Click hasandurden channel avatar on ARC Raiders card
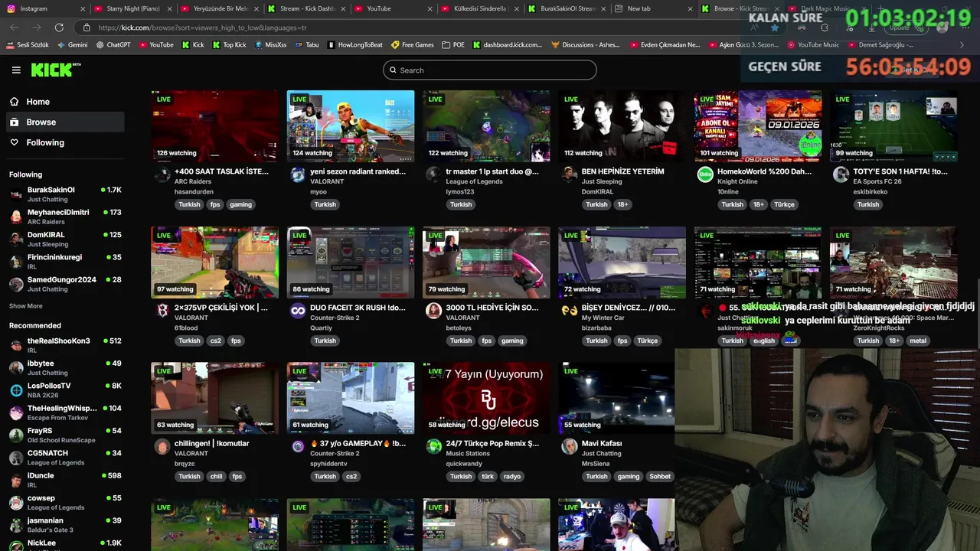 [162, 174]
